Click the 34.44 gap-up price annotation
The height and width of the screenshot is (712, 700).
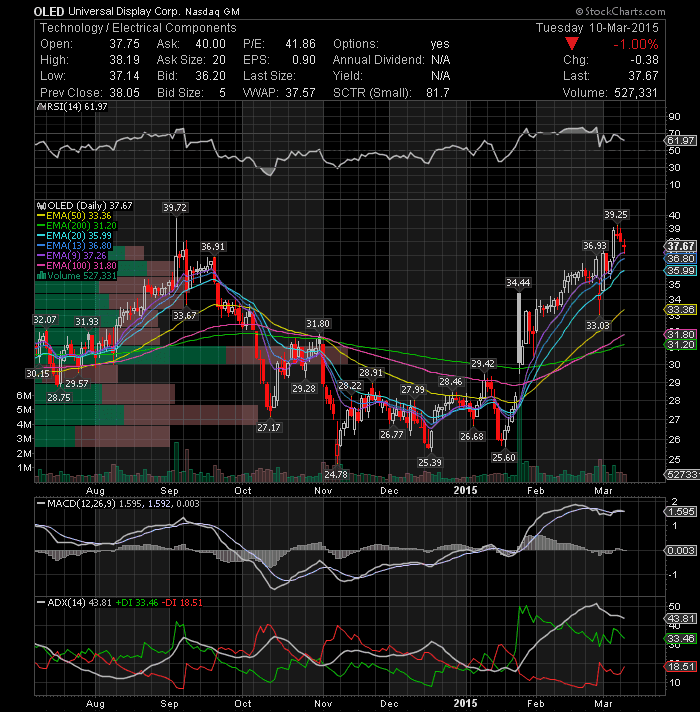(518, 283)
